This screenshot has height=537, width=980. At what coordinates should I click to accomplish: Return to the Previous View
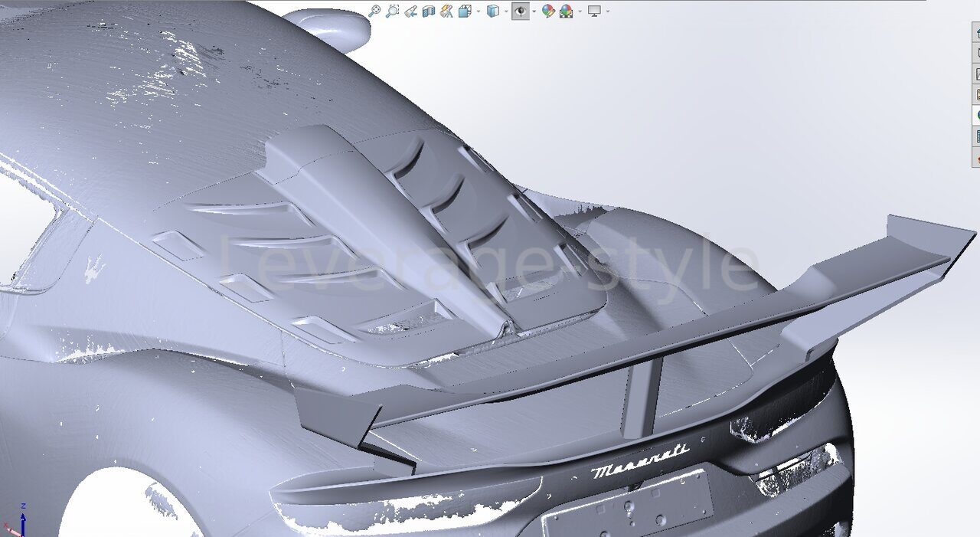click(410, 11)
